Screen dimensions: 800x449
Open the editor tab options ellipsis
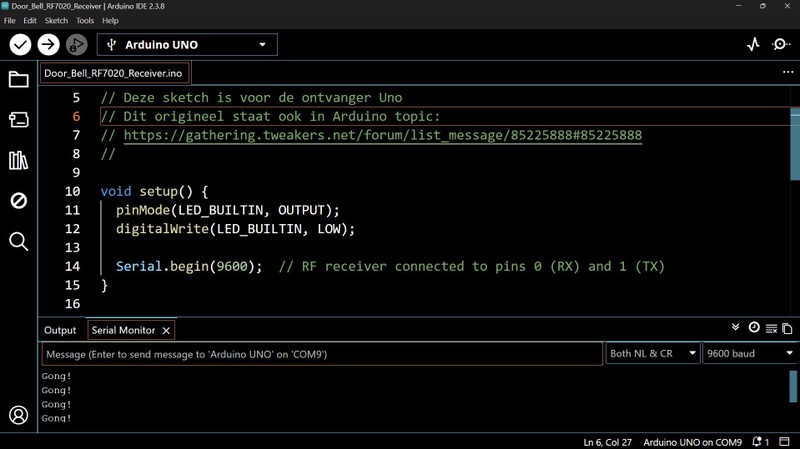click(x=788, y=72)
